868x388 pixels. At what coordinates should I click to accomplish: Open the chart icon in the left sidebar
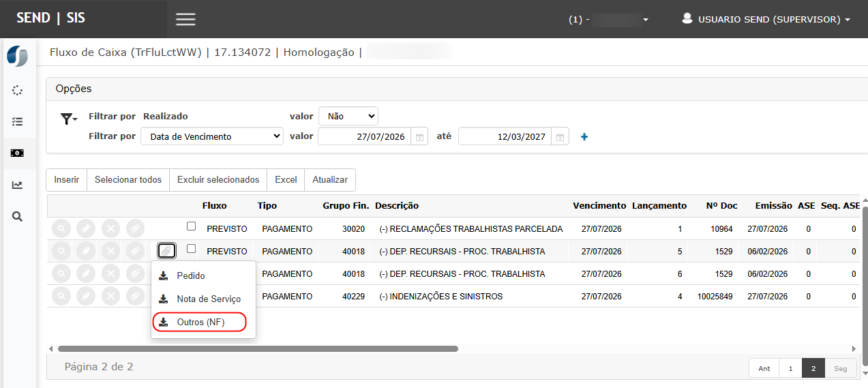tap(17, 185)
